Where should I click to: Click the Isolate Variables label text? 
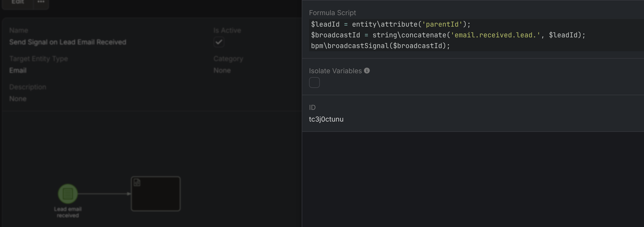point(335,71)
